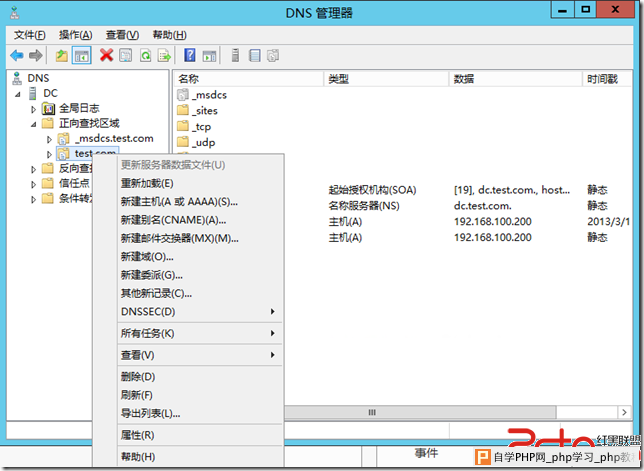Click the _tcp folder icon in list
644x471 pixels.
(183, 126)
